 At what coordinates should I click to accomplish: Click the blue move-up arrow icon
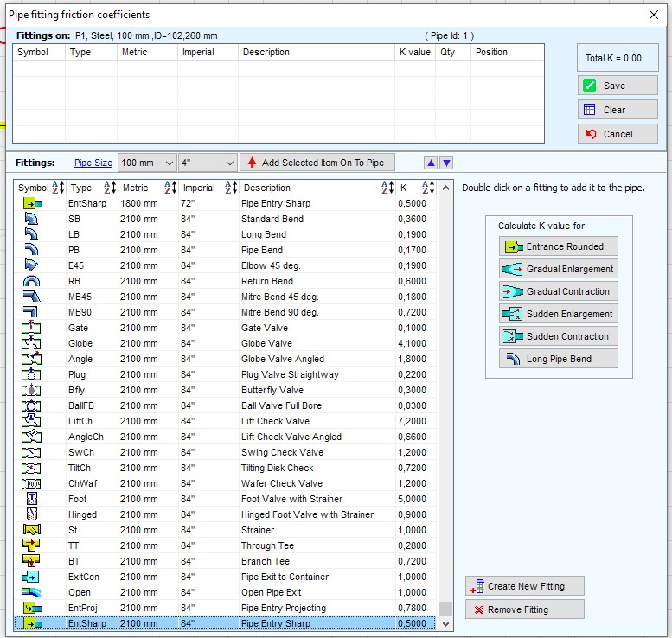coord(432,163)
